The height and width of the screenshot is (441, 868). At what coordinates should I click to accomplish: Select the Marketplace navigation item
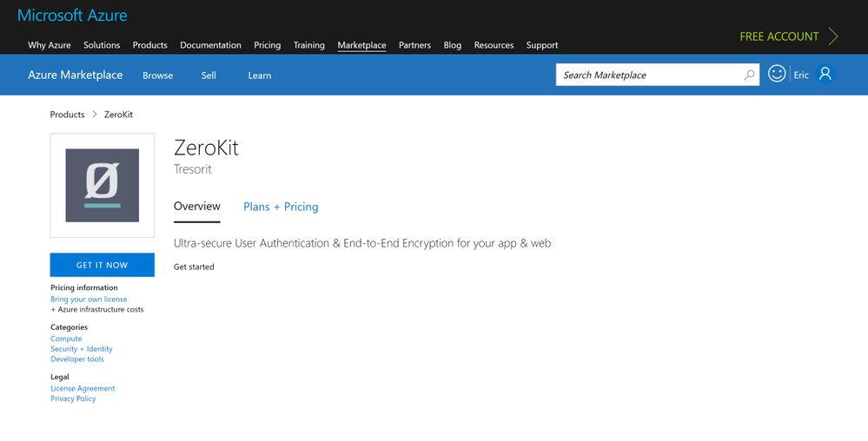[x=362, y=45]
